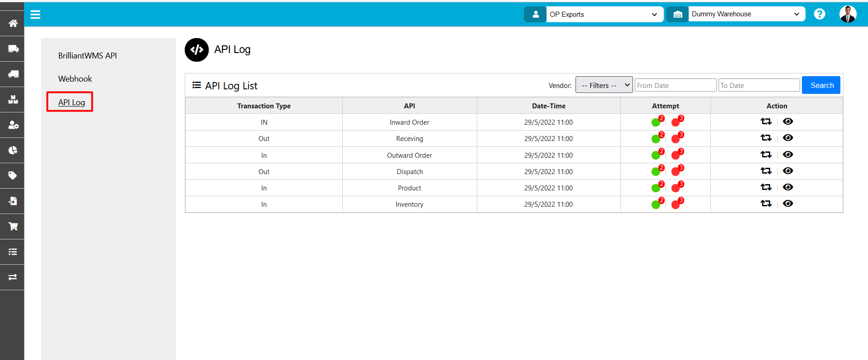This screenshot has height=360, width=868.
Task: Open the user settings icon in the sidebar
Action: (x=13, y=125)
